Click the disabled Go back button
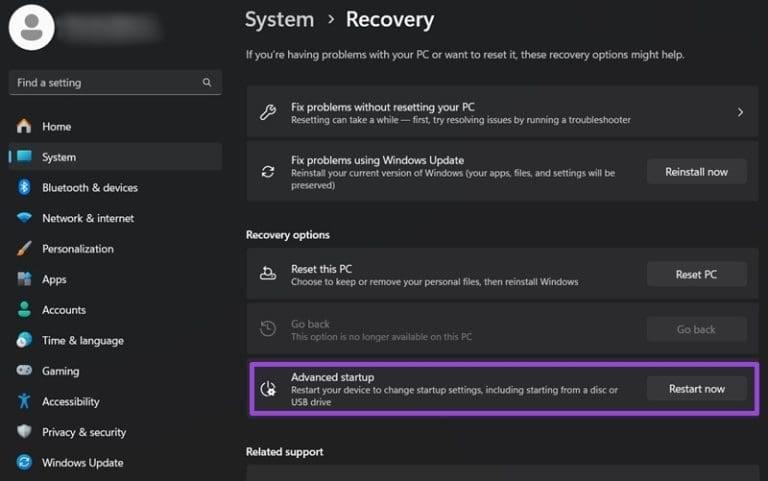The height and width of the screenshot is (481, 768). (696, 329)
